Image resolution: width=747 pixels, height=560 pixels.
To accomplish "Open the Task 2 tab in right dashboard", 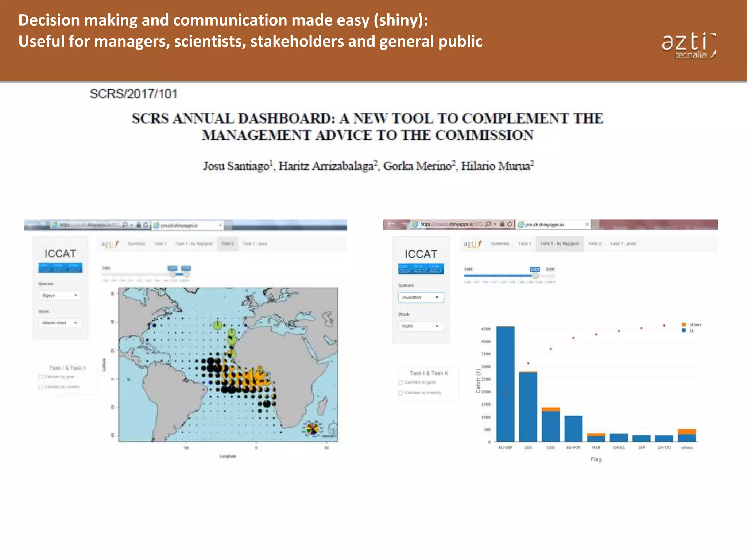I will coord(595,244).
